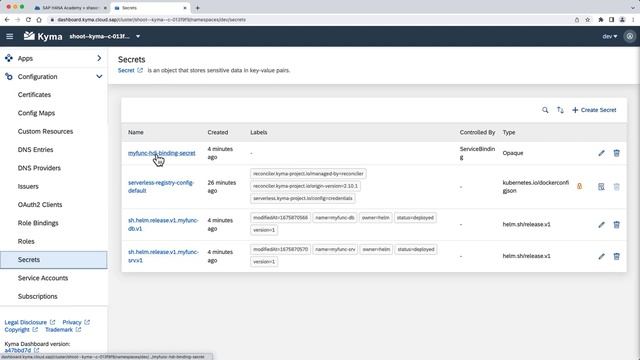Edit the myfunc-hdi-binding-secret row
This screenshot has width=640, height=360.
click(601, 153)
